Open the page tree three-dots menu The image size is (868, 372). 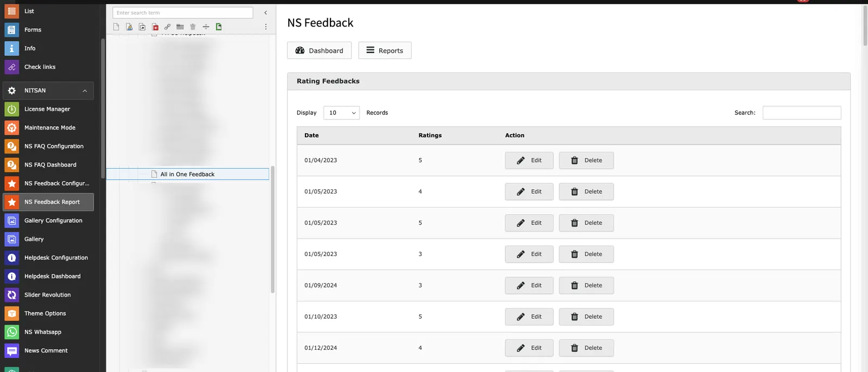(x=266, y=27)
